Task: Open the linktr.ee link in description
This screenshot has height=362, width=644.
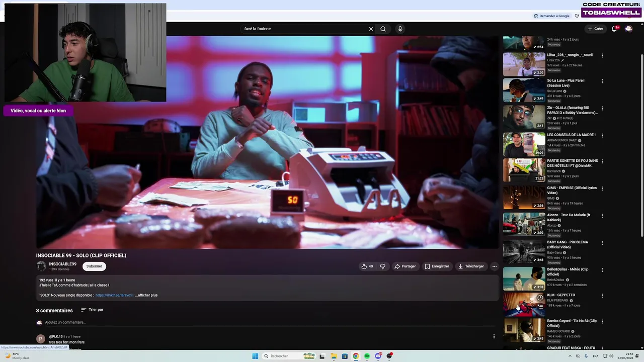Action: tap(114, 295)
